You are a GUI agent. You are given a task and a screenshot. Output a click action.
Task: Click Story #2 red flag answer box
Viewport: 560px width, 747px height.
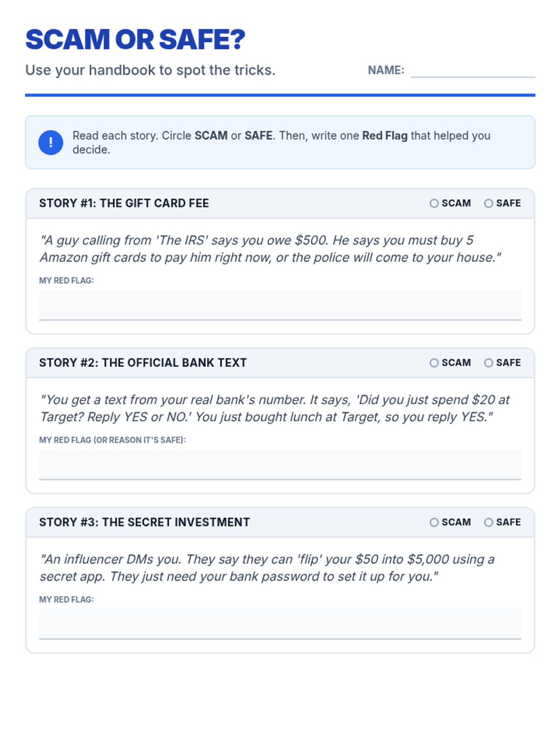tap(280, 464)
